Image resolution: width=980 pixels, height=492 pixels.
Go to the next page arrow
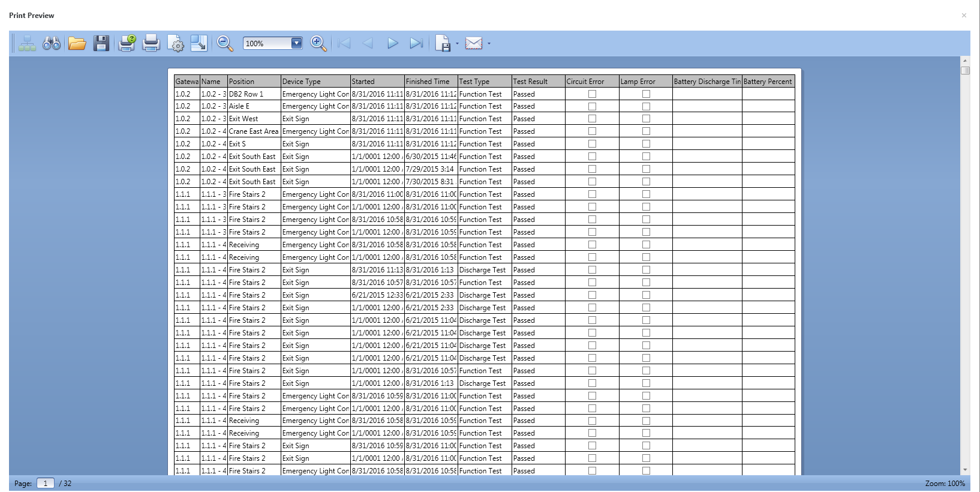tap(392, 43)
